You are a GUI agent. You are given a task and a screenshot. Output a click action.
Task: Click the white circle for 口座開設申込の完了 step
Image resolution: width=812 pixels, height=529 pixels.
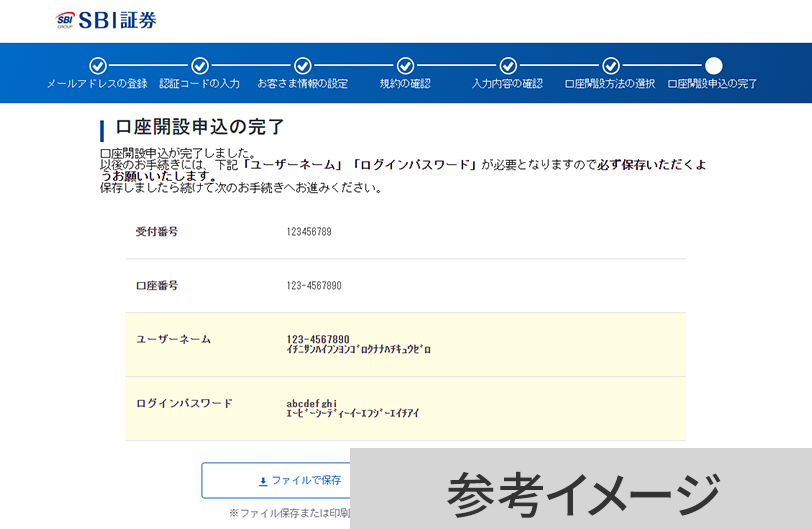click(713, 66)
